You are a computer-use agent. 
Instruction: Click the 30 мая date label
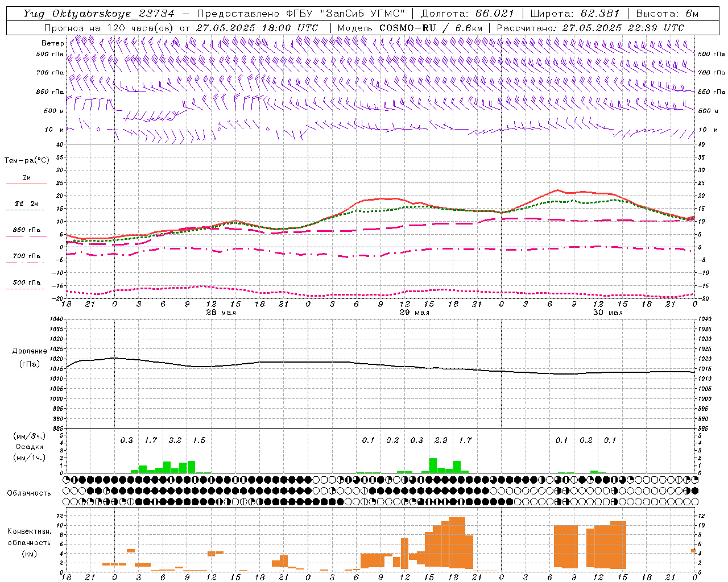tap(607, 313)
